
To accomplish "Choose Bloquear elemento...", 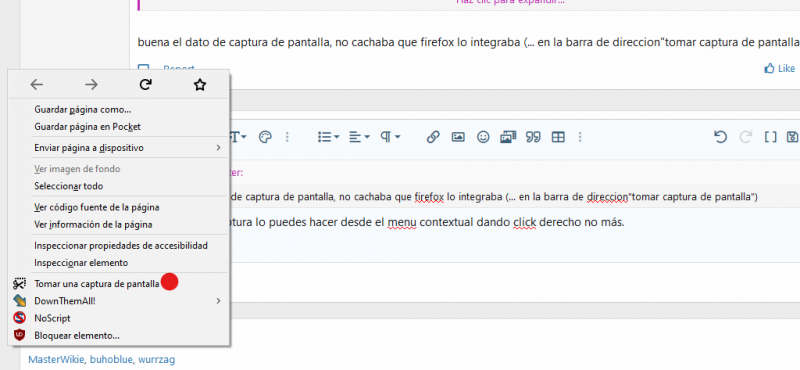I will coord(77,336).
